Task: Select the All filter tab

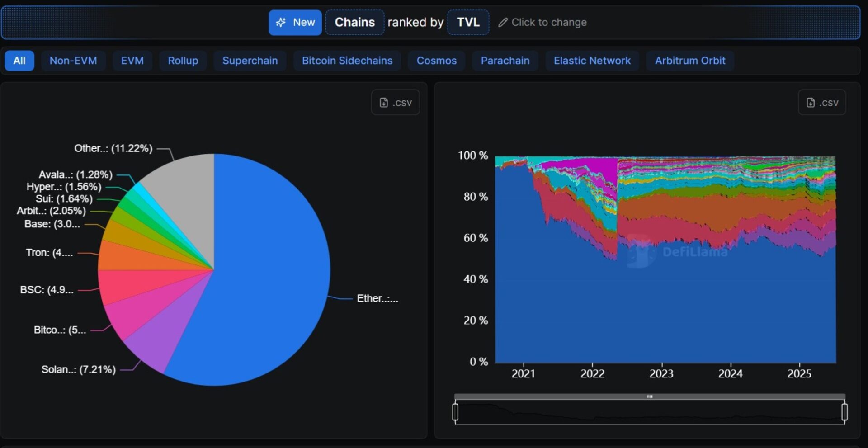Action: [19, 61]
